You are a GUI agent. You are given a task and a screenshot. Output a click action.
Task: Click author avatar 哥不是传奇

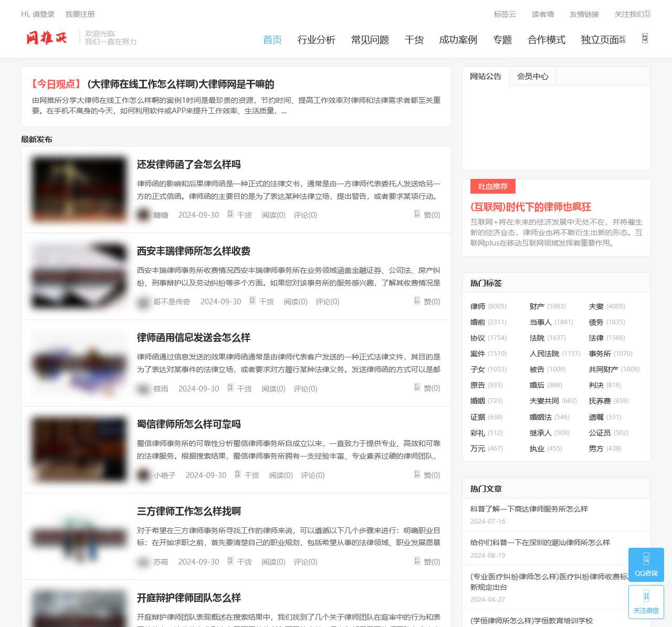(144, 302)
